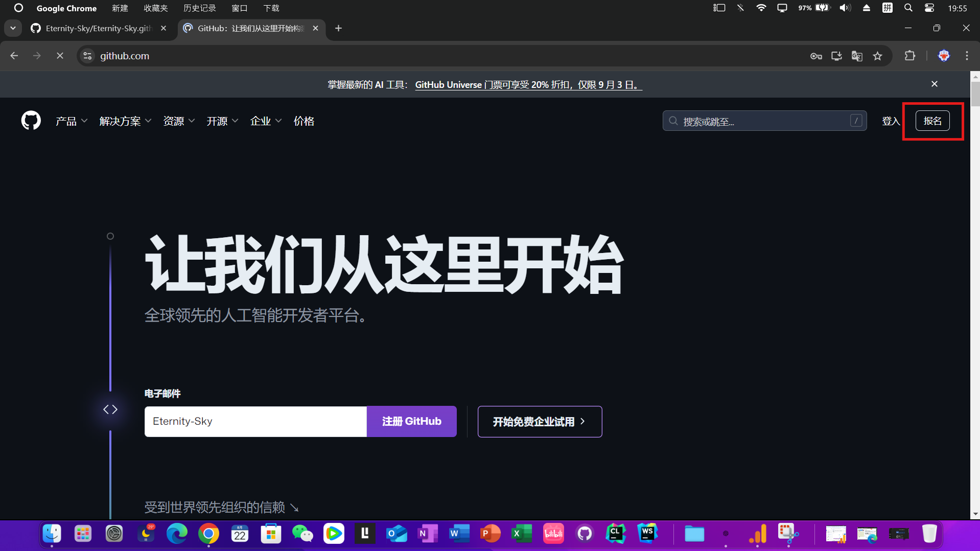Image resolution: width=980 pixels, height=551 pixels.
Task: Open the 窗口 menu
Action: coord(239,8)
